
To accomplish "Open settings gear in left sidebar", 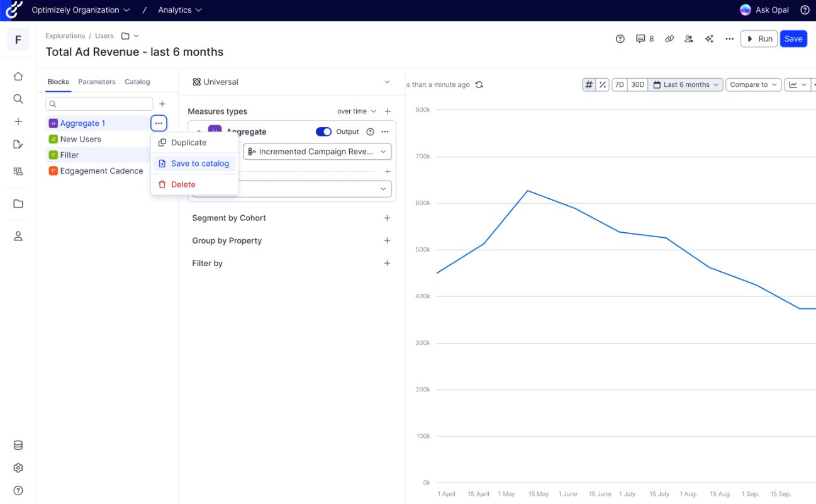I will [18, 468].
